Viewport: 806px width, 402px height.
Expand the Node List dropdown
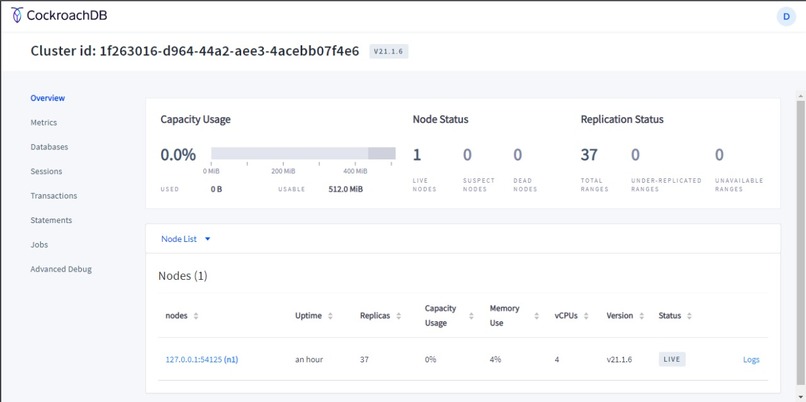186,239
